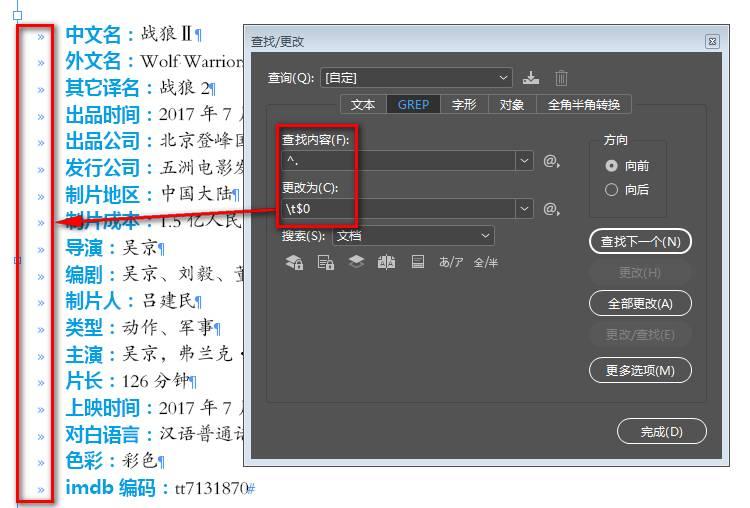This screenshot has height=508, width=750.
Task: Toggle the include master pages icon
Action: point(386,262)
